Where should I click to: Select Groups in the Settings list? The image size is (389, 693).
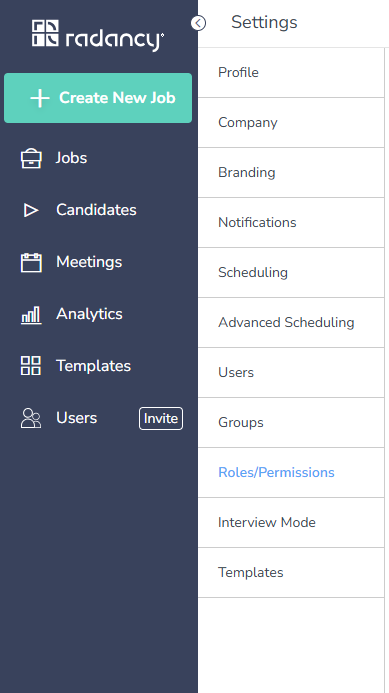[291, 422]
